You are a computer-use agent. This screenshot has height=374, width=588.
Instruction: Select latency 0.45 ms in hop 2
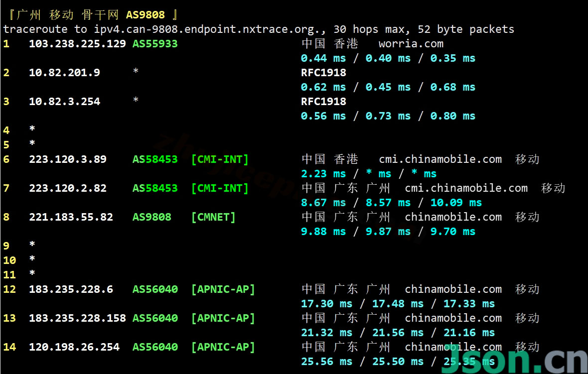388,87
